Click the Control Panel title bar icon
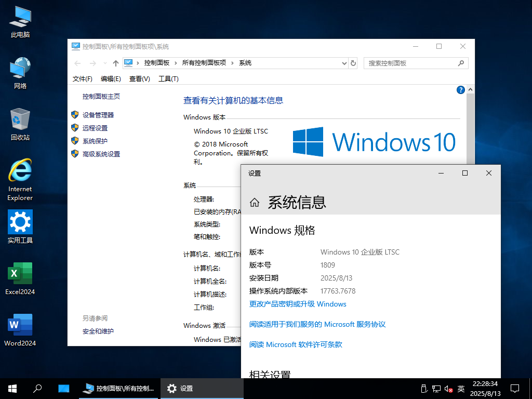532x399 pixels. click(x=76, y=46)
